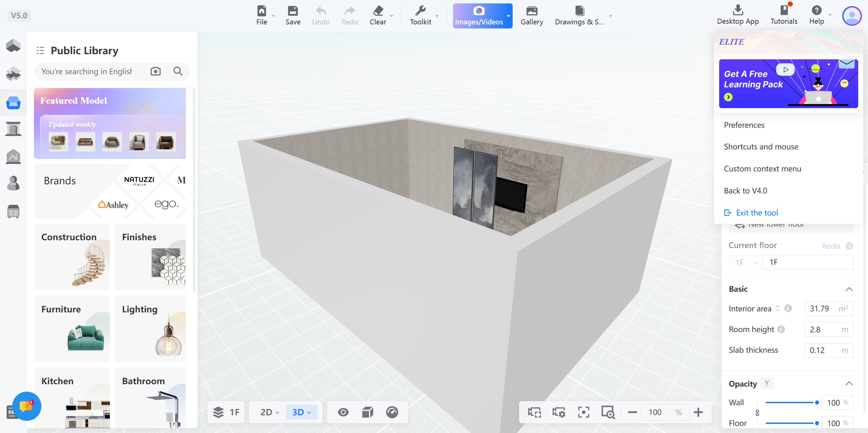
Task: Collapse the Opacity section chevron
Action: [849, 384]
